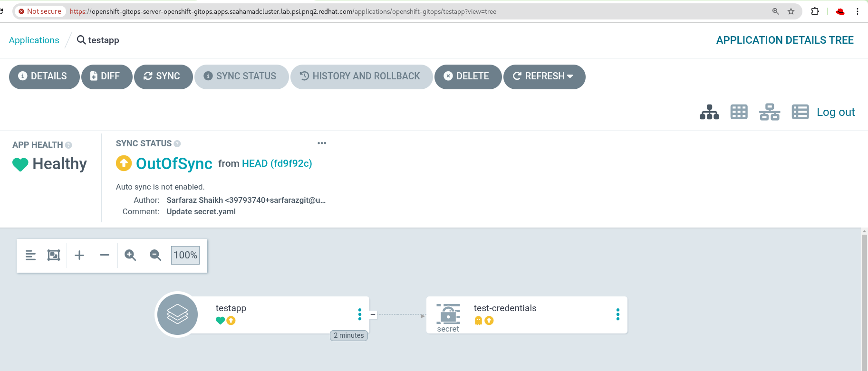Click the fit-to-screen graph icon
The width and height of the screenshot is (868, 371).
click(54, 255)
